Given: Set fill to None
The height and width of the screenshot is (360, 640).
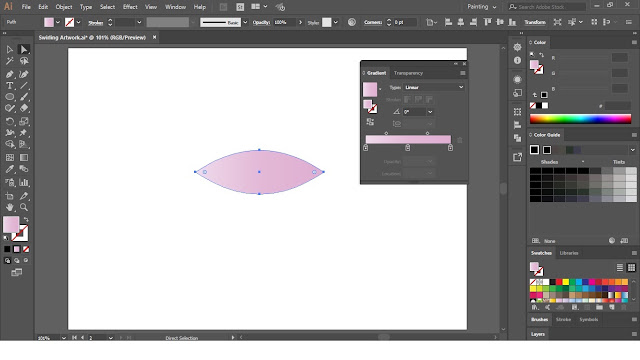Looking at the screenshot, I should coord(26,249).
